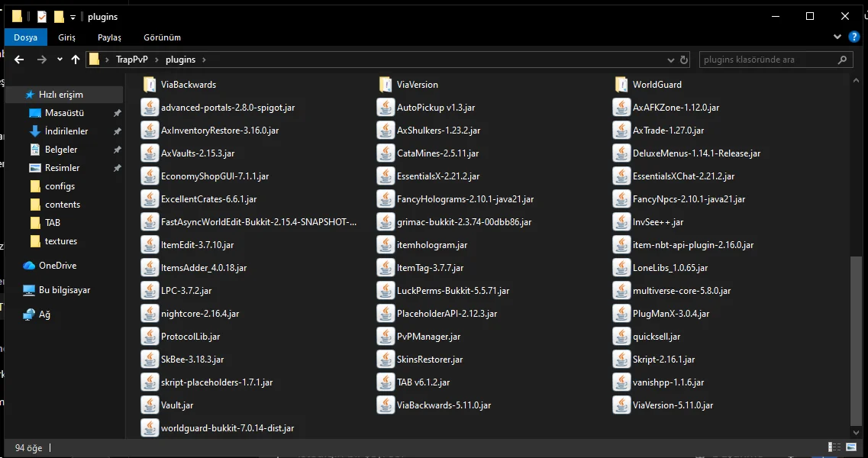Image resolution: width=868 pixels, height=458 pixels.
Task: Click the plugins klasöründe ara search box
Action: [776, 60]
